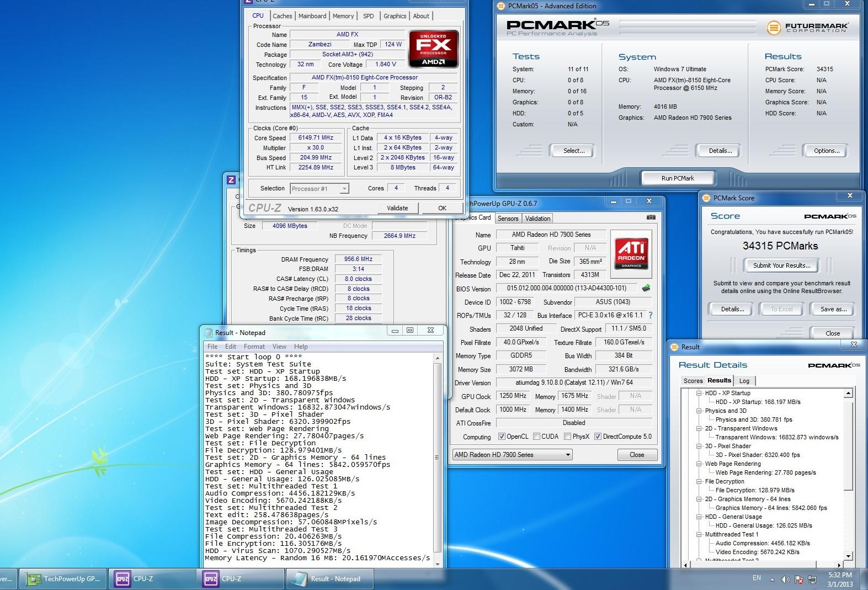Click the Action Center flag tray icon
The image size is (868, 590).
coord(798,579)
